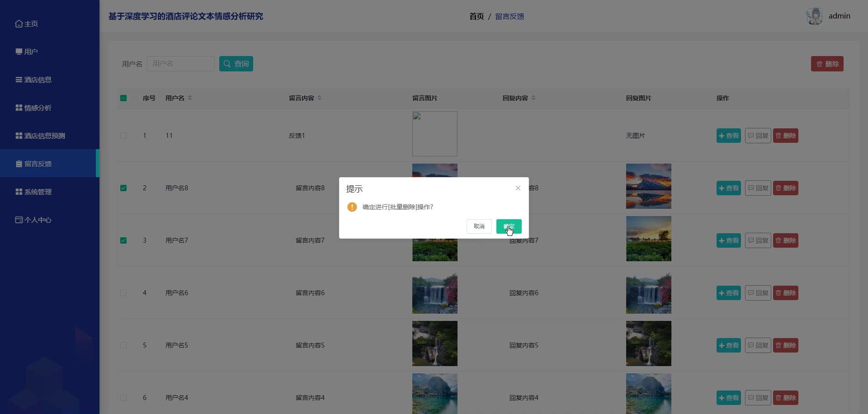Check the checkbox for row 1

tap(123, 136)
